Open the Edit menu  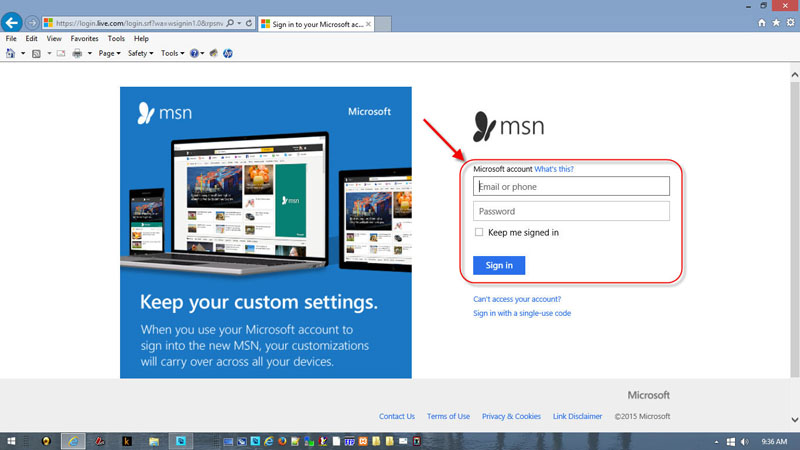click(x=31, y=38)
